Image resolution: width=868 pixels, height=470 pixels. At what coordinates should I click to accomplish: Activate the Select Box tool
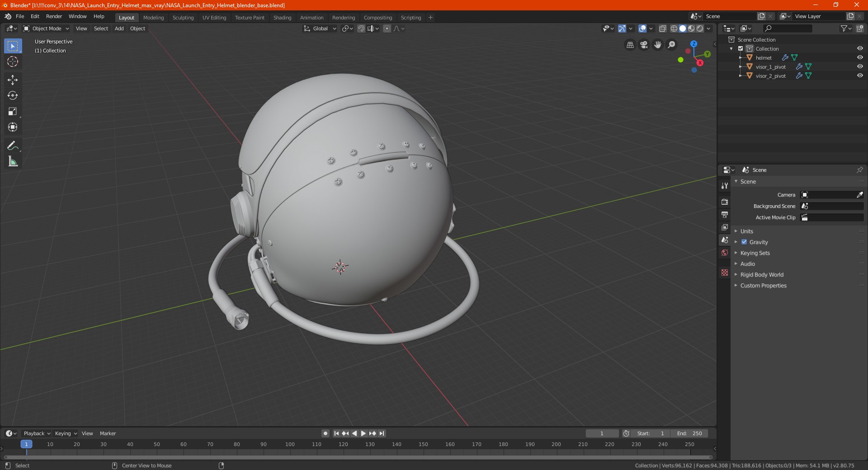point(13,46)
